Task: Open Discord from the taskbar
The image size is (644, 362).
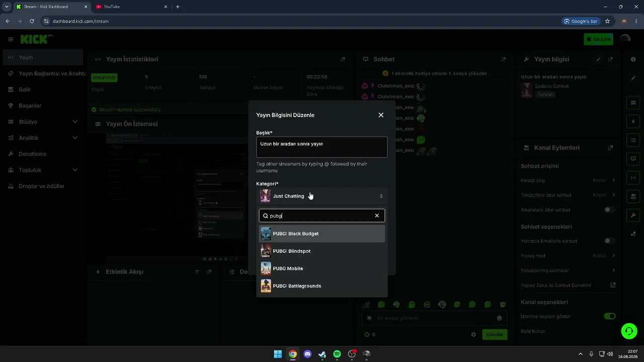Action: point(307,354)
